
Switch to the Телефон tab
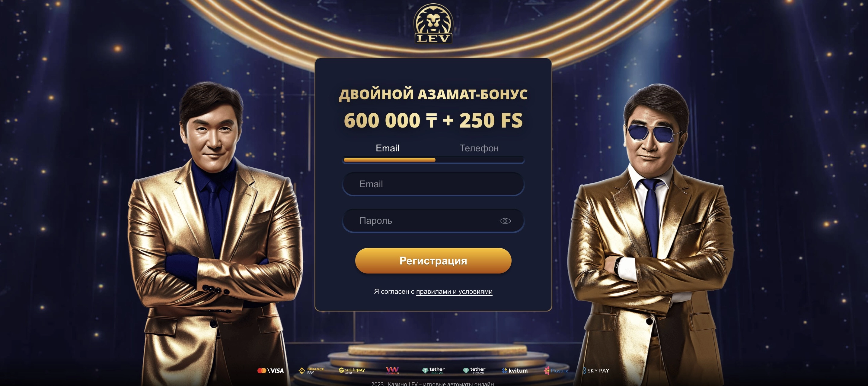[479, 148]
